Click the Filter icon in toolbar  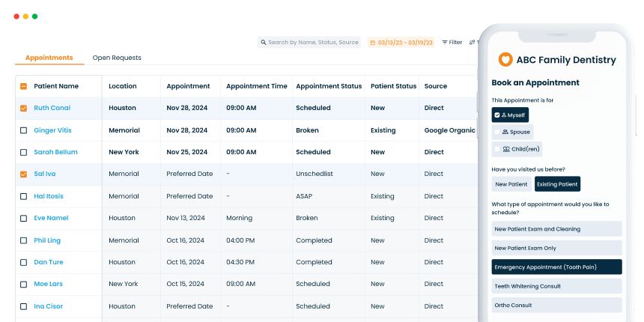pos(445,43)
